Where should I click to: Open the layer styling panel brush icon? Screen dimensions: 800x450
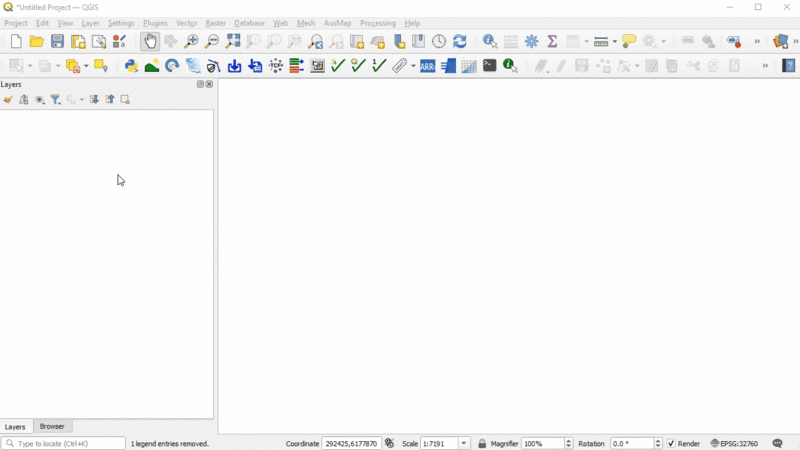(x=8, y=100)
